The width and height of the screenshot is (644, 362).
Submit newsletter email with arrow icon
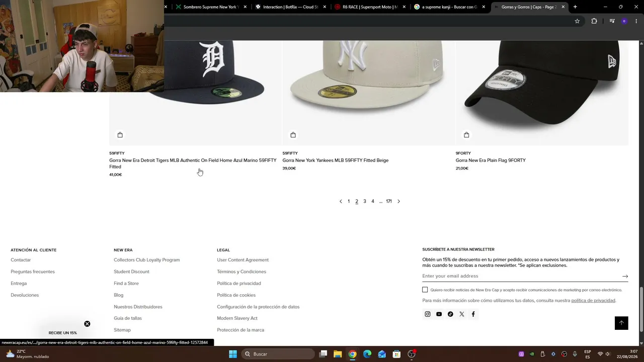pos(625,276)
